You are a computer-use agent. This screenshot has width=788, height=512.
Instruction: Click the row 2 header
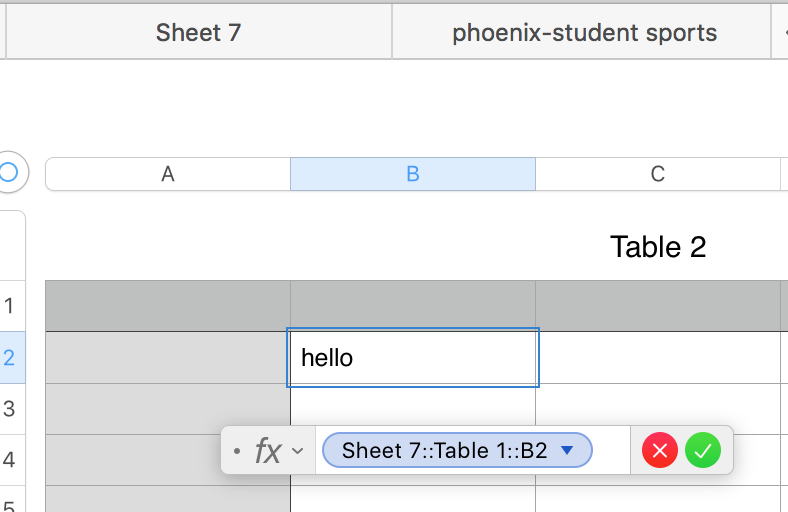coord(10,357)
